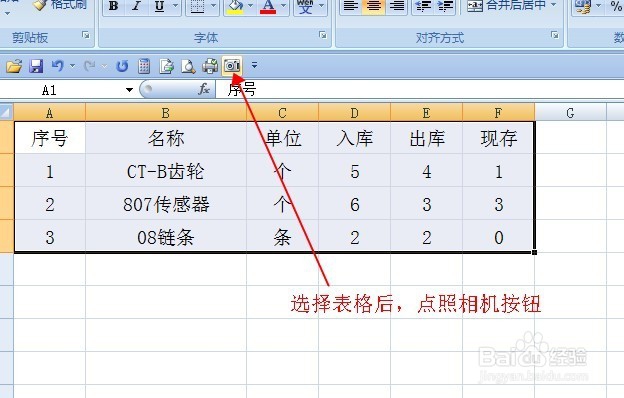
Task: Click the fx Insert Function button
Action: click(x=204, y=89)
